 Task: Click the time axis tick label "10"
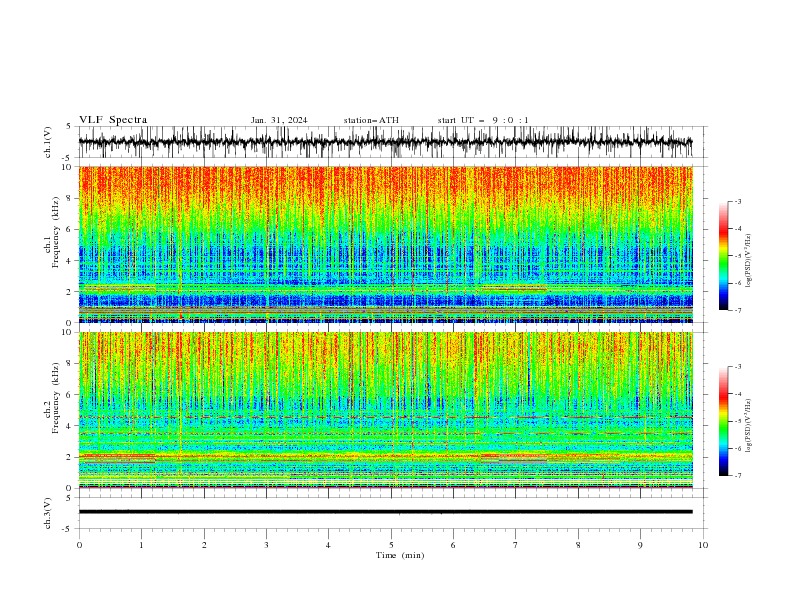(x=703, y=545)
